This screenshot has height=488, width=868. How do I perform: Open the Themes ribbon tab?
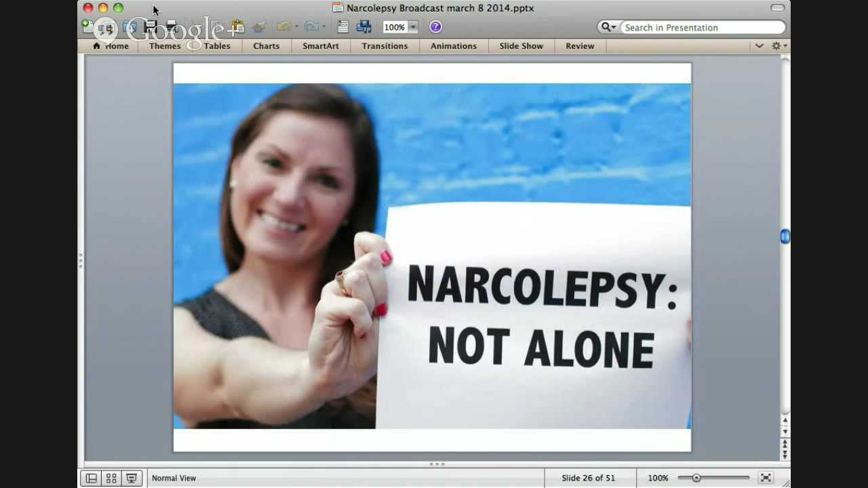point(165,46)
